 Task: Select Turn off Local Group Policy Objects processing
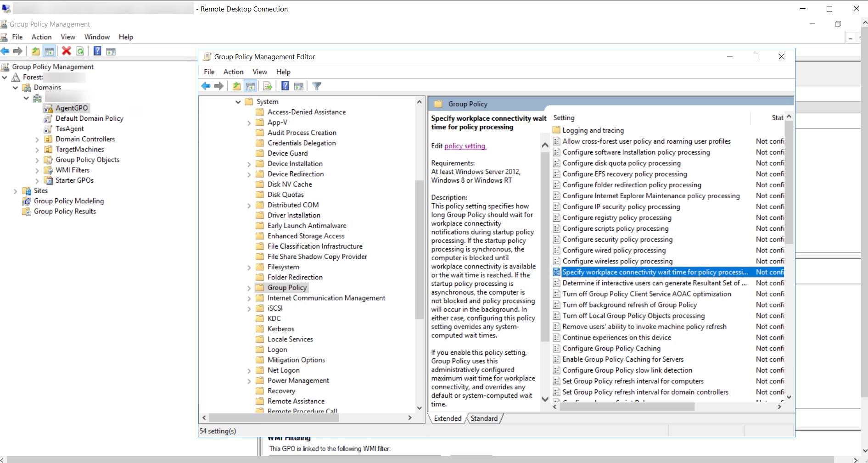[633, 316]
